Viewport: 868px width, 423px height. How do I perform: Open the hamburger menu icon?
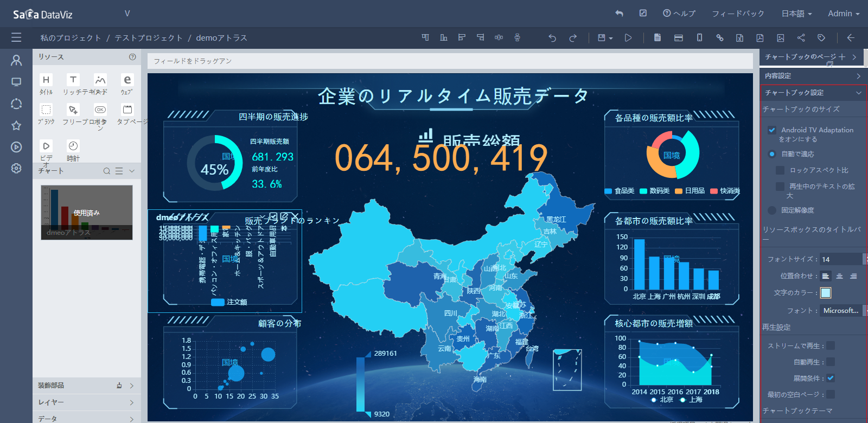pyautogui.click(x=16, y=37)
